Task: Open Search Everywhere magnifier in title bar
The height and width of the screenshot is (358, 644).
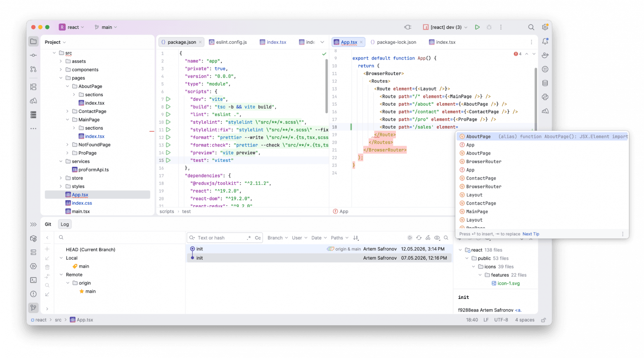Action: pyautogui.click(x=531, y=27)
